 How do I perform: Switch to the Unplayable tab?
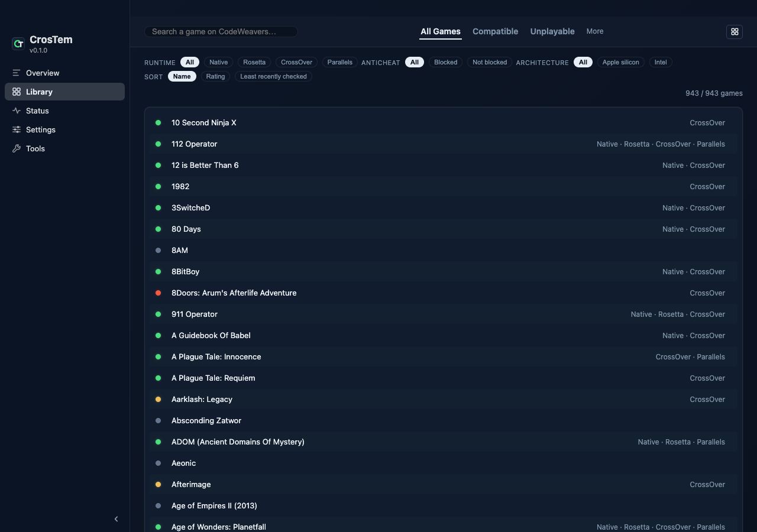552,31
